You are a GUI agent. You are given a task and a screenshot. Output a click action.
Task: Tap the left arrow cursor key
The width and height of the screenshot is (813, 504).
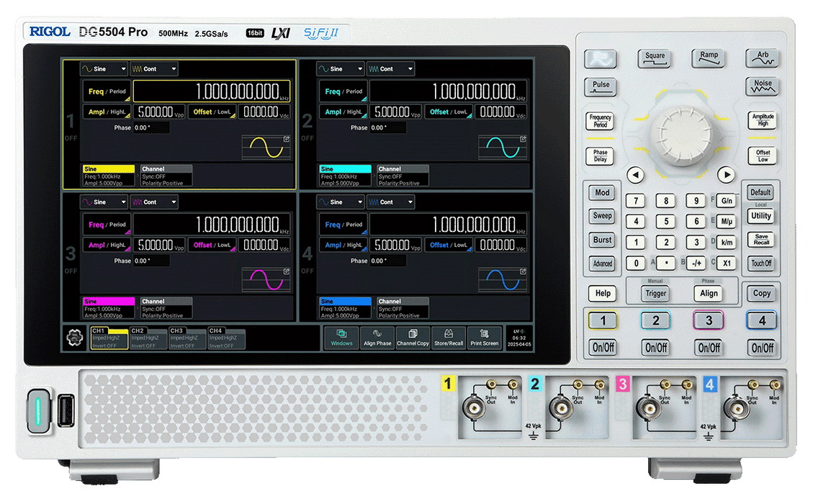pyautogui.click(x=636, y=175)
